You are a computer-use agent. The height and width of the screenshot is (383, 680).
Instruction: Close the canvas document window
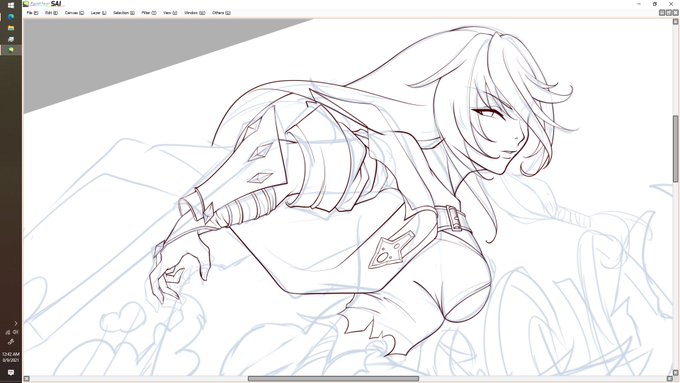[x=675, y=13]
